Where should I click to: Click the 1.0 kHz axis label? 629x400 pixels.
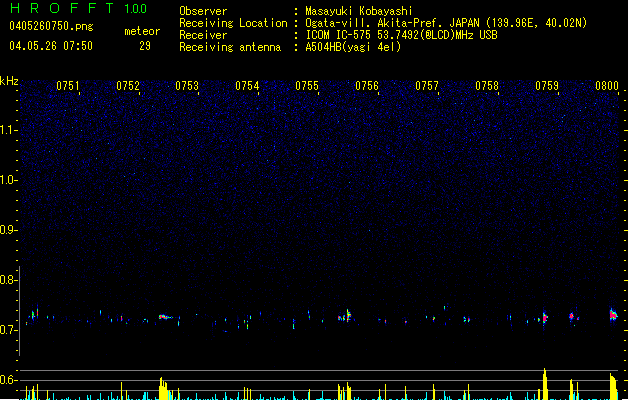pyautogui.click(x=9, y=180)
